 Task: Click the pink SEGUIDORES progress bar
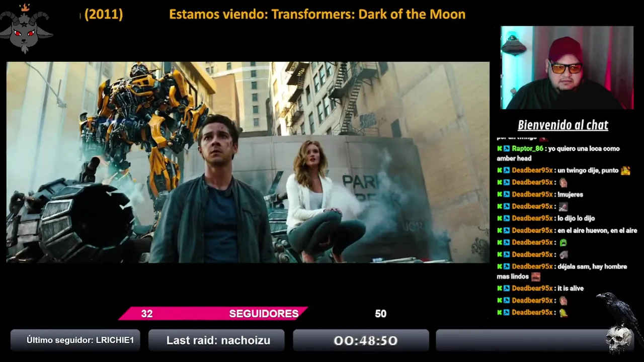tap(213, 314)
